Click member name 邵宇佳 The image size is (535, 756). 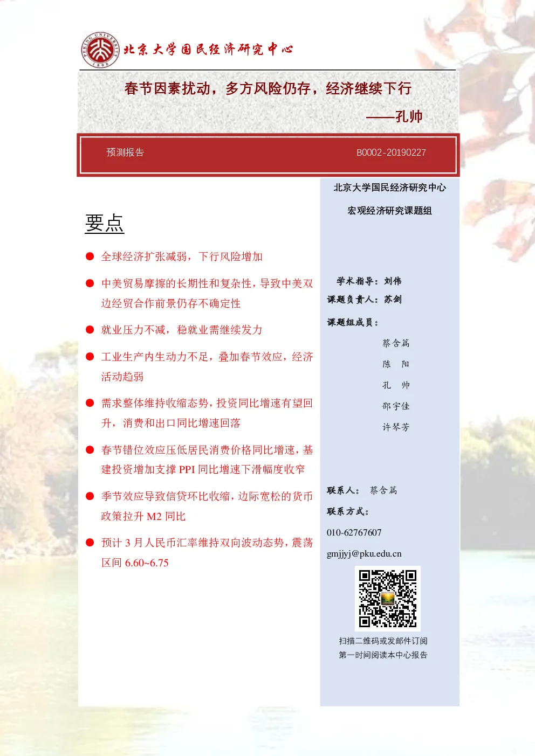[x=396, y=406]
